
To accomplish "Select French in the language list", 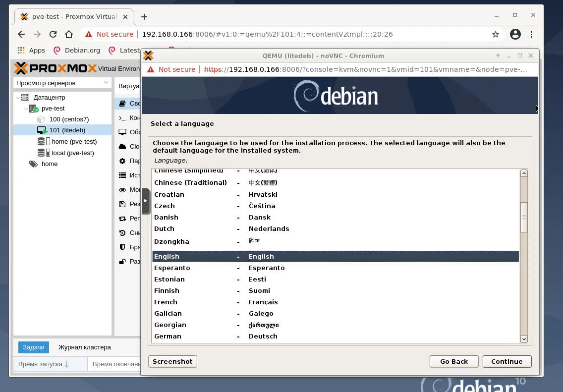I will [x=166, y=302].
